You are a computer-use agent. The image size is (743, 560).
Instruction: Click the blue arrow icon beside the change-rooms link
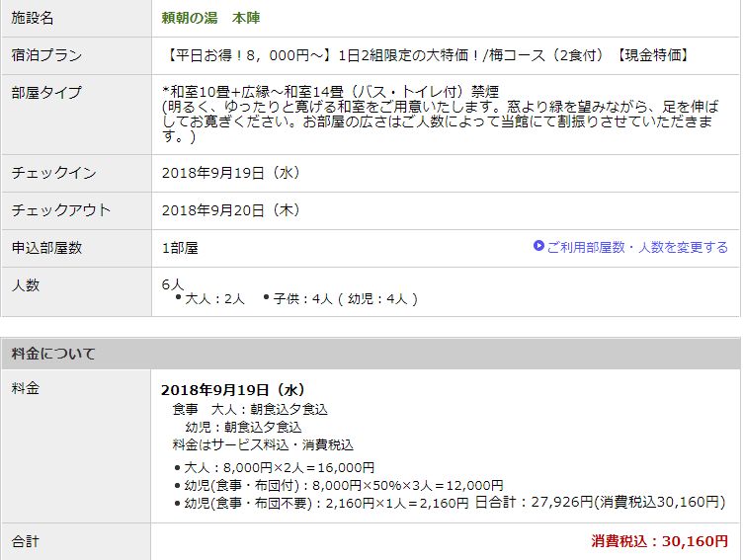click(x=538, y=246)
